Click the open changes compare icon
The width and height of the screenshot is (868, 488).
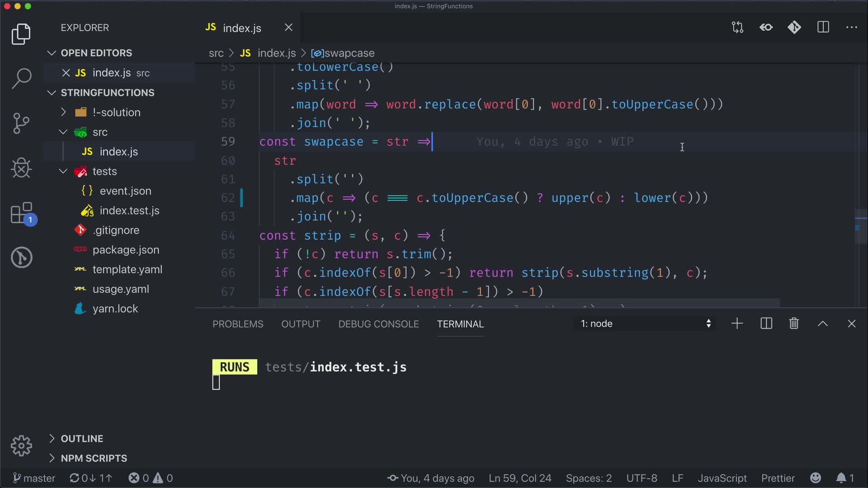point(737,28)
